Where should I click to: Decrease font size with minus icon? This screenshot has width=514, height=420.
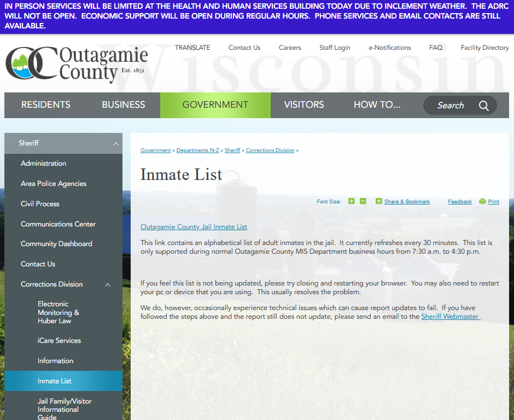click(x=363, y=201)
